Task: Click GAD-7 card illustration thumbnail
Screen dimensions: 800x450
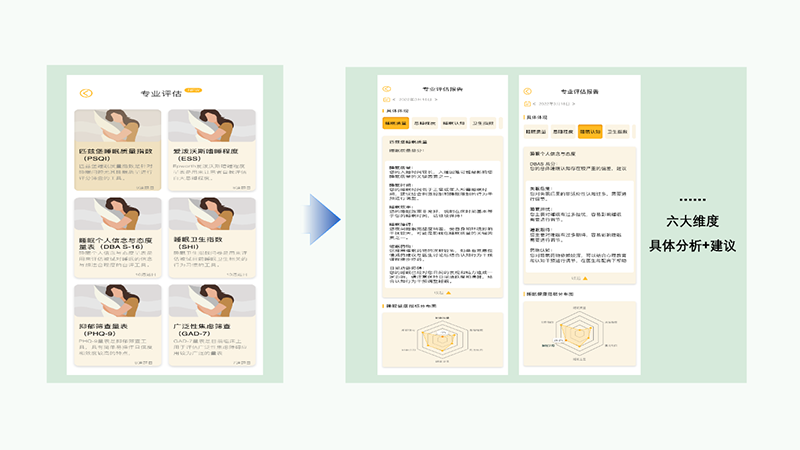Action: click(212, 301)
